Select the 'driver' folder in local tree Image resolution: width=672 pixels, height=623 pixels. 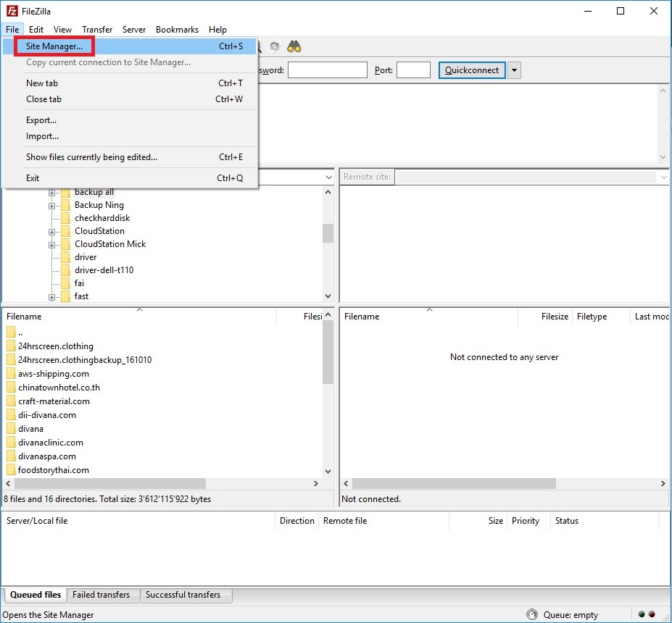click(86, 257)
